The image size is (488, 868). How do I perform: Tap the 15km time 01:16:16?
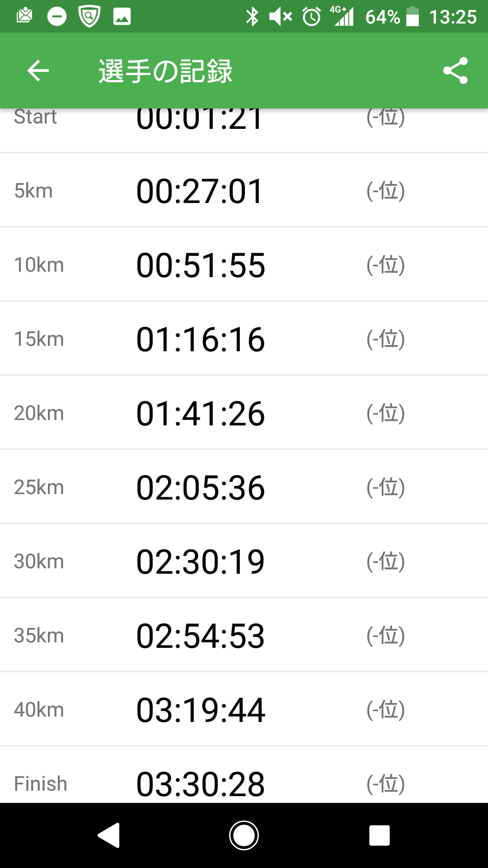click(x=200, y=339)
